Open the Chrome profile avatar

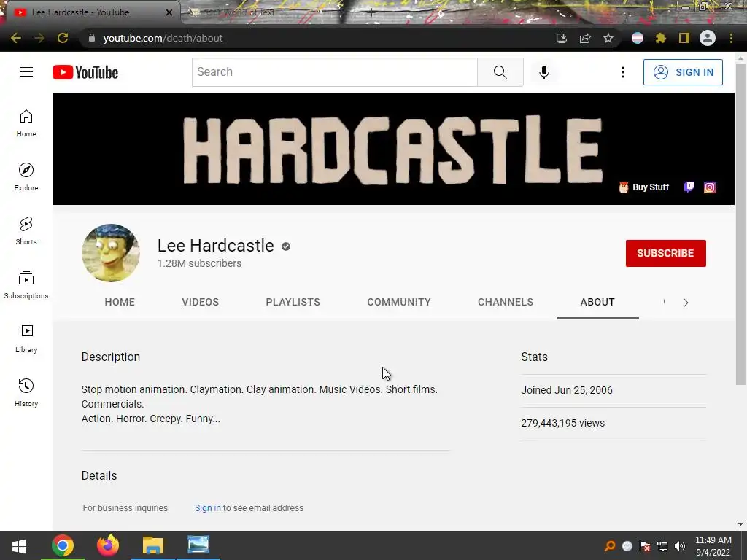click(x=708, y=38)
